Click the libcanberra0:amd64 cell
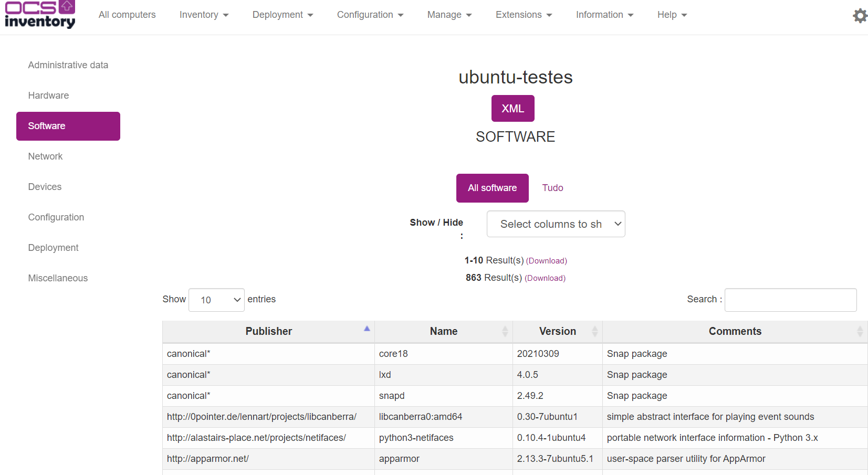The image size is (868, 475). (x=444, y=417)
